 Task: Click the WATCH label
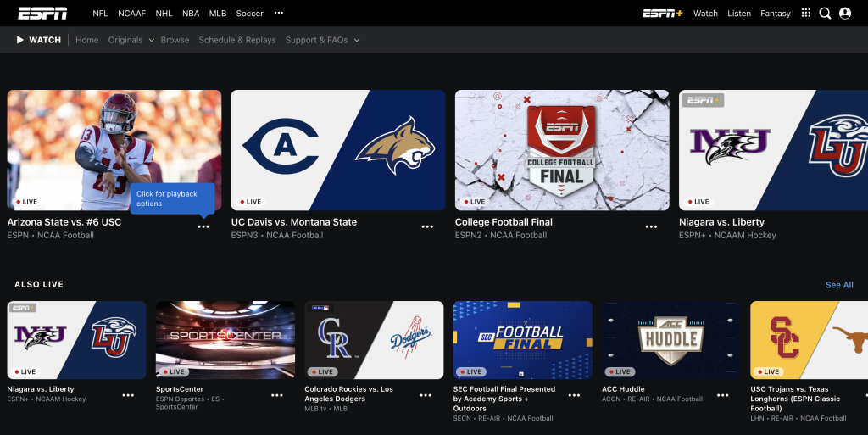tap(45, 40)
